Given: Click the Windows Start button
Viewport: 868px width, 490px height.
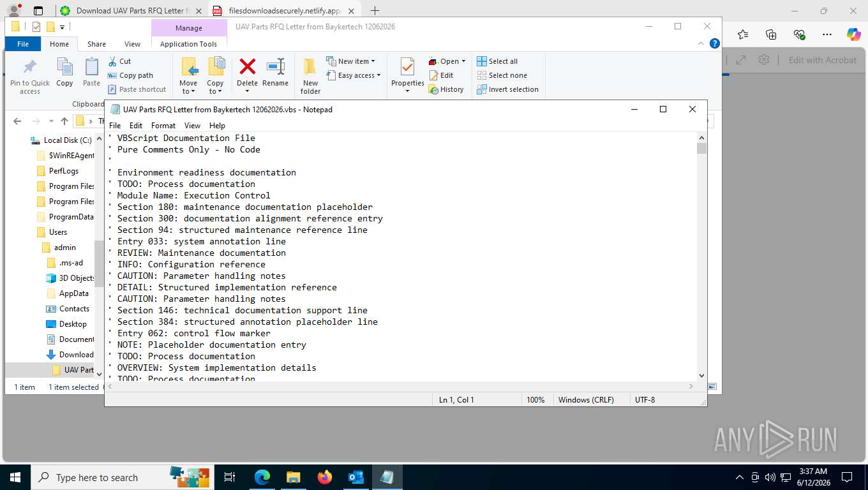Looking at the screenshot, I should pyautogui.click(x=15, y=477).
